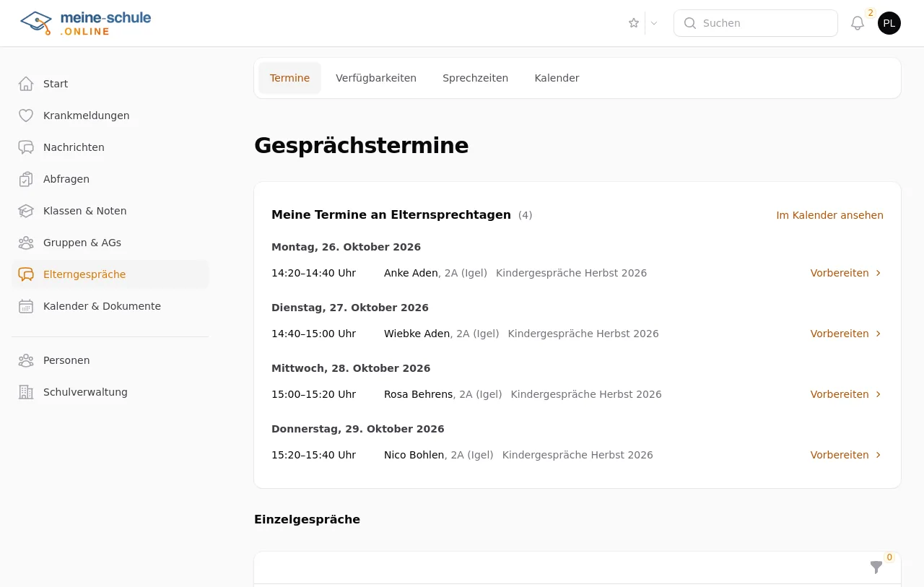The image size is (924, 587).
Task: Select the name Anke Aden
Action: [411, 273]
